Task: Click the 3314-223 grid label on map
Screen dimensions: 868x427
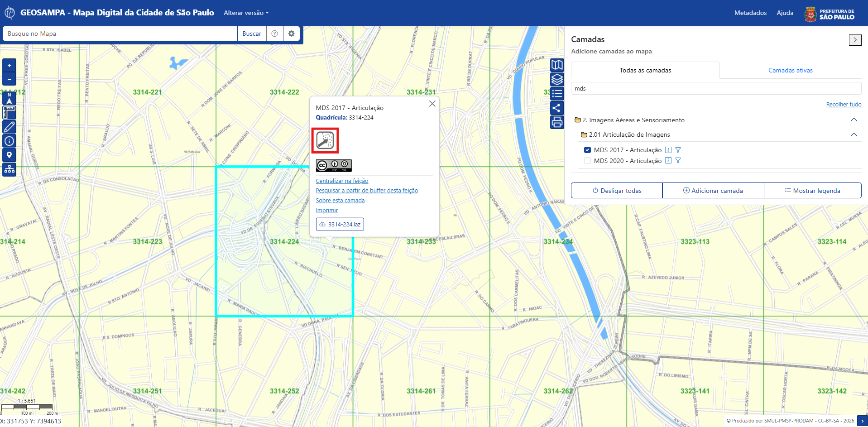Action: 148,242
